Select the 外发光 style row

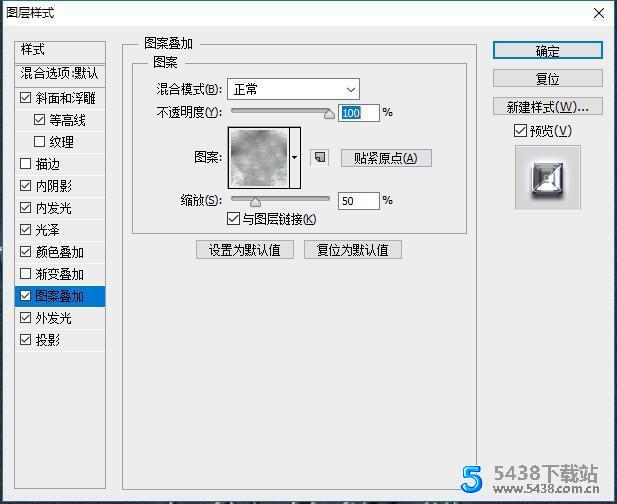[x=60, y=318]
